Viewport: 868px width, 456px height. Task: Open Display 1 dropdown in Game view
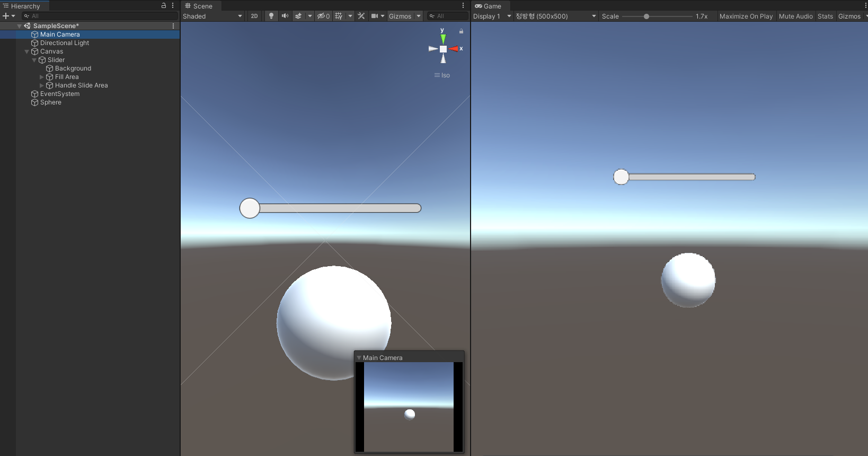tap(492, 16)
